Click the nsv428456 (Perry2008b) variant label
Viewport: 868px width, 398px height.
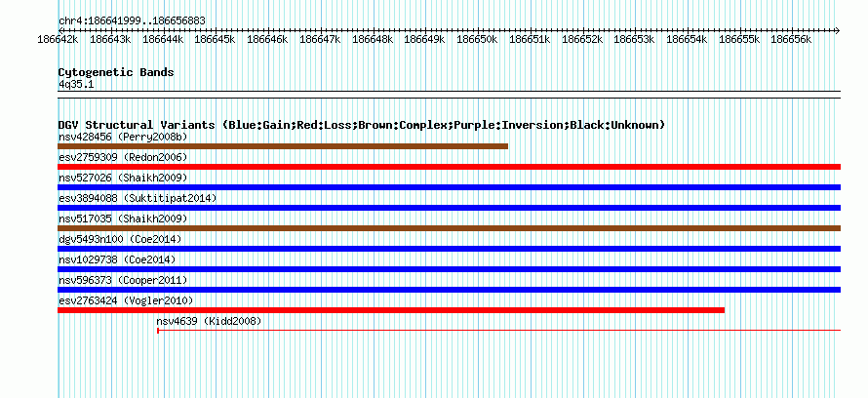click(123, 137)
